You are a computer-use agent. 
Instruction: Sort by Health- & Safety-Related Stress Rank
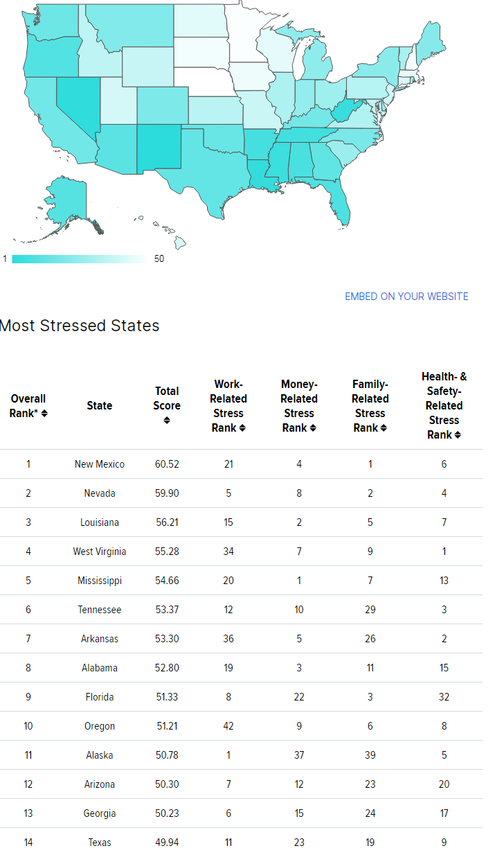click(x=458, y=435)
